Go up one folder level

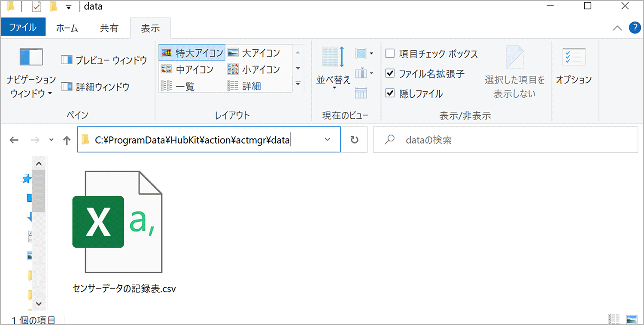click(67, 140)
